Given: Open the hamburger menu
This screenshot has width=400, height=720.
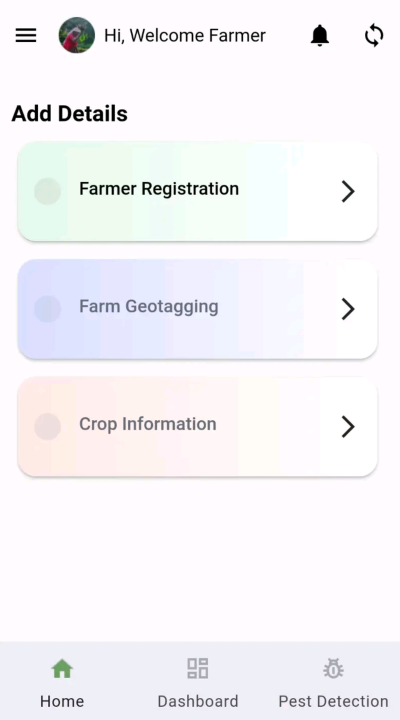Looking at the screenshot, I should coord(26,35).
